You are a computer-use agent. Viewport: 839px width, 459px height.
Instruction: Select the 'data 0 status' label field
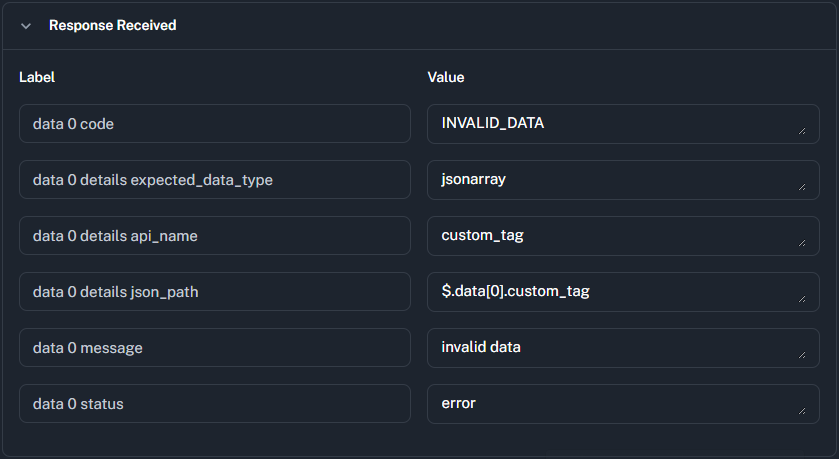[214, 404]
